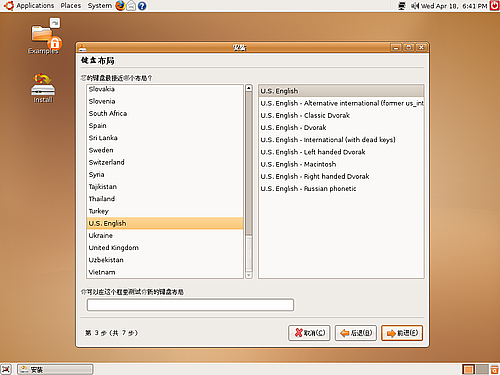This screenshot has height=375, width=500.
Task: Switch to the first workspace
Action: (x=469, y=369)
